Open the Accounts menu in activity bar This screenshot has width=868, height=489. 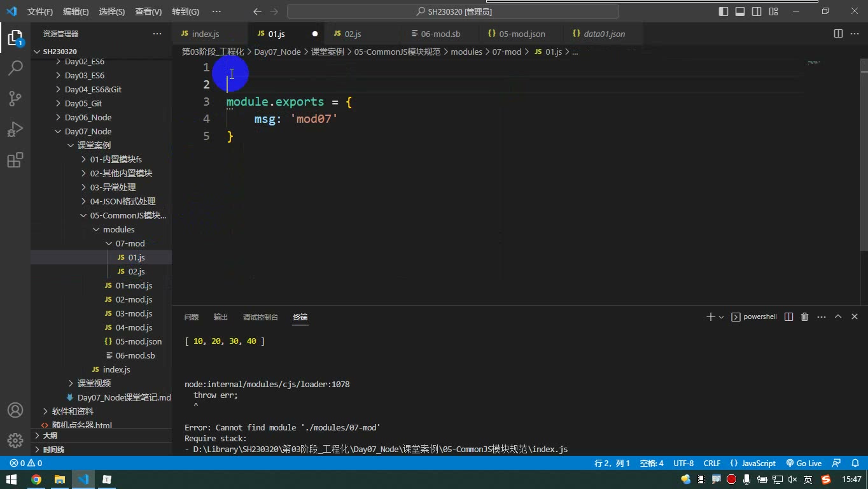point(15,410)
